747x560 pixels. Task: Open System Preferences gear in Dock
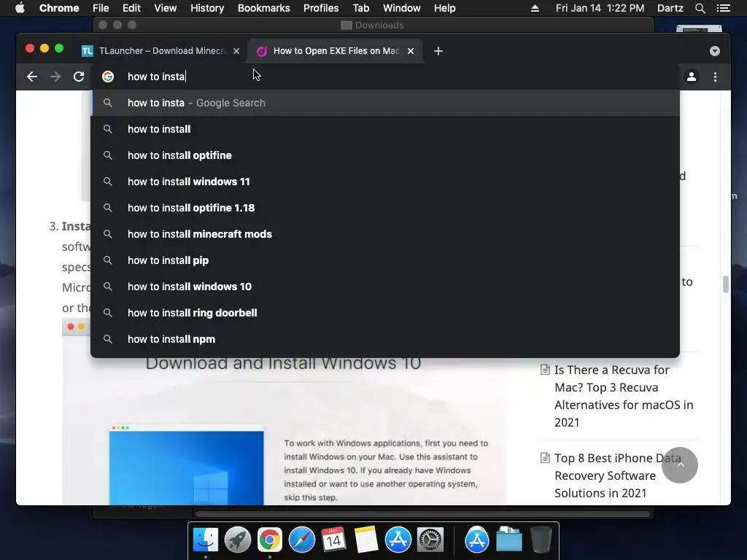tap(430, 540)
